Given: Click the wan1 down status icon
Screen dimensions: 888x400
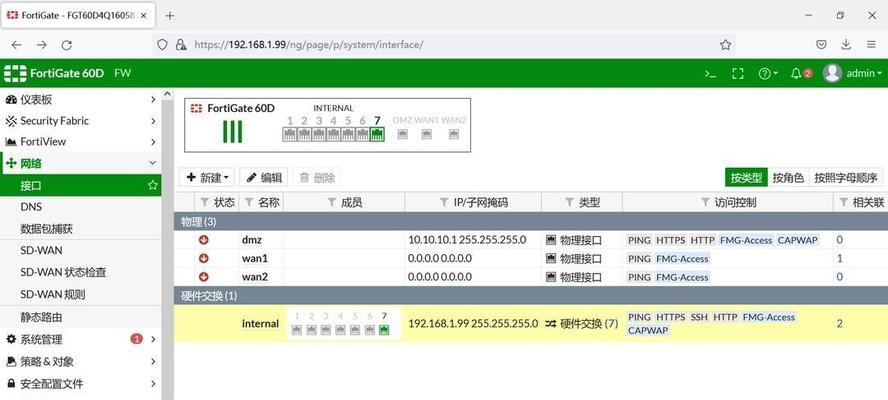Looking at the screenshot, I should click(x=204, y=258).
